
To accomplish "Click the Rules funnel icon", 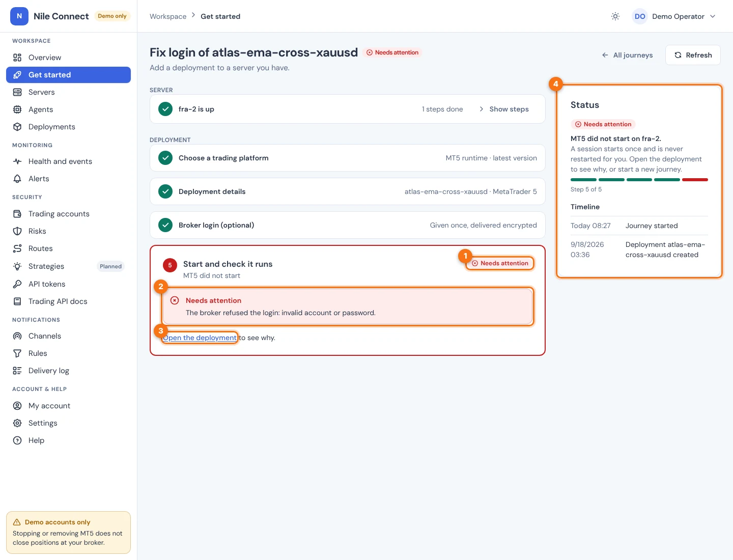I will (x=17, y=353).
